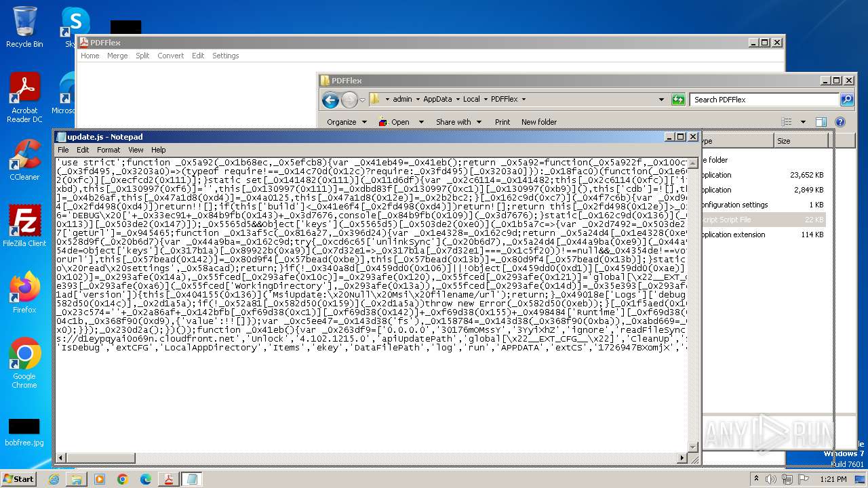The image size is (868, 488).
Task: Open Notepad File menu
Action: pyautogui.click(x=63, y=150)
